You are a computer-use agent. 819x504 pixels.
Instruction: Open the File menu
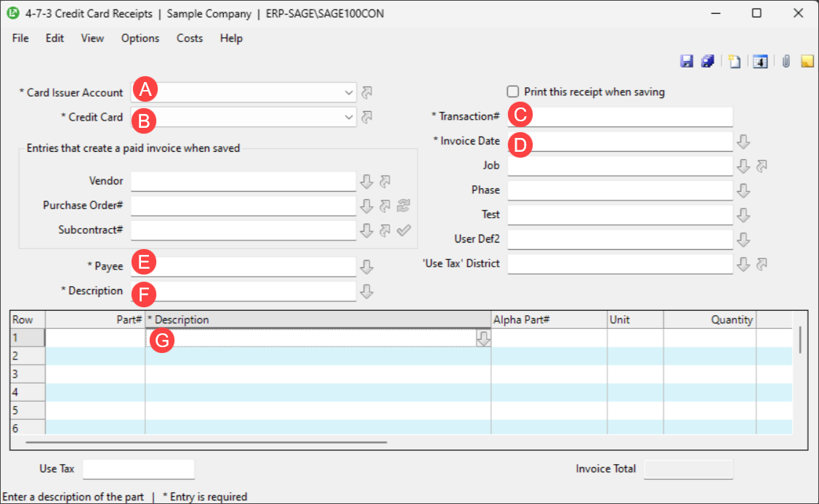pos(20,38)
